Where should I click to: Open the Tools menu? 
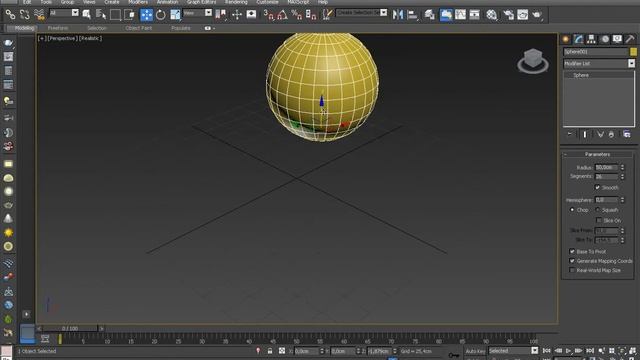(x=46, y=2)
